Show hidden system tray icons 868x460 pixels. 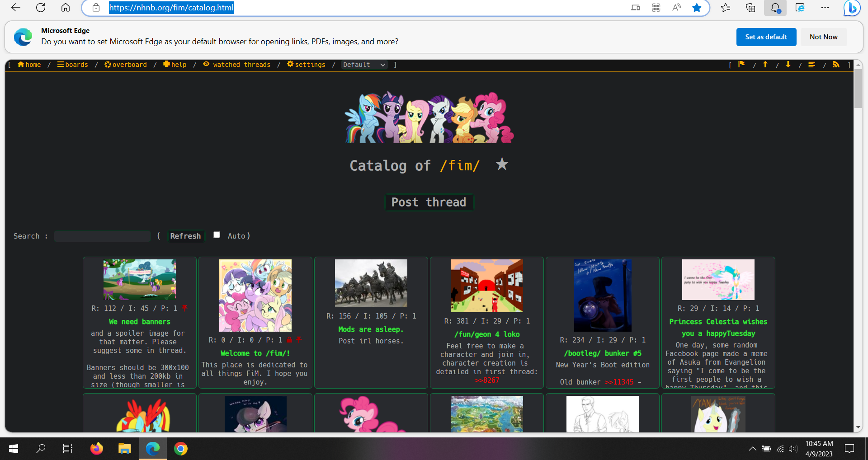coord(752,449)
